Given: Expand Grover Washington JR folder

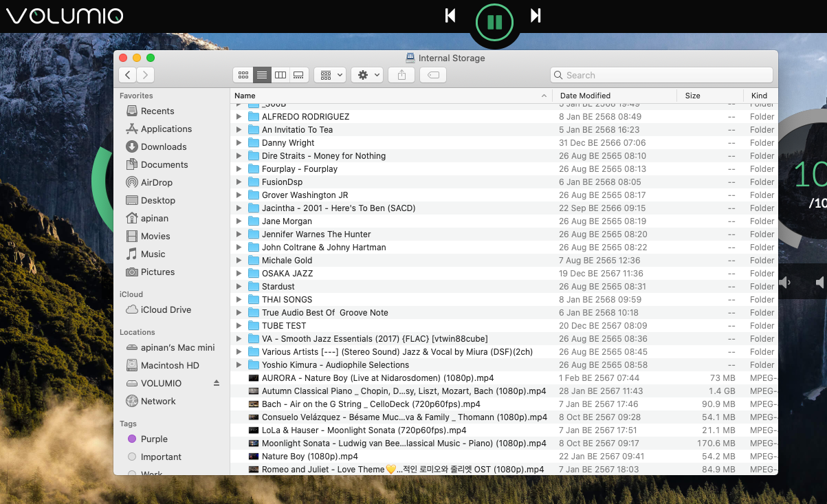Looking at the screenshot, I should 239,195.
